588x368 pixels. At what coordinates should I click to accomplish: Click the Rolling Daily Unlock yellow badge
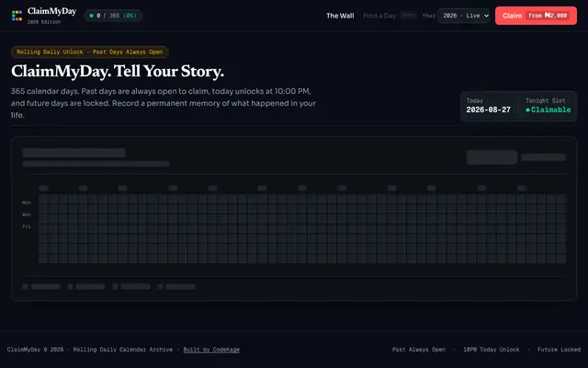click(90, 52)
